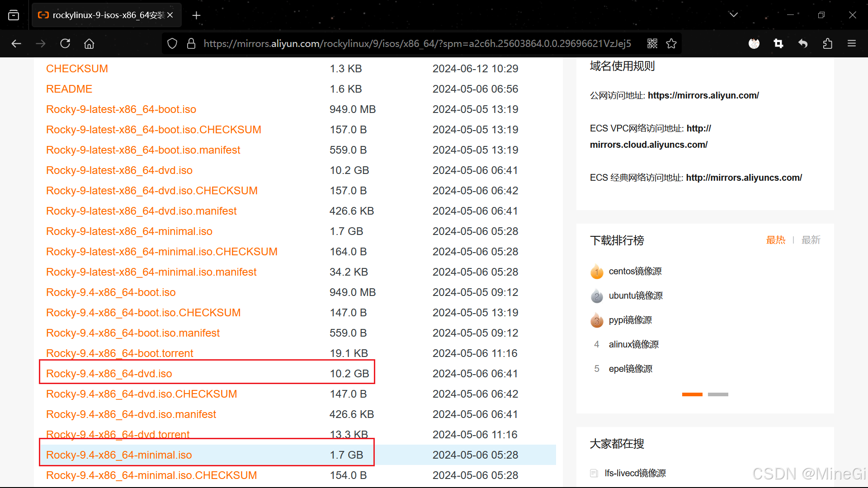The width and height of the screenshot is (868, 488).
Task: Open the hamburger application menu
Action: 852,43
